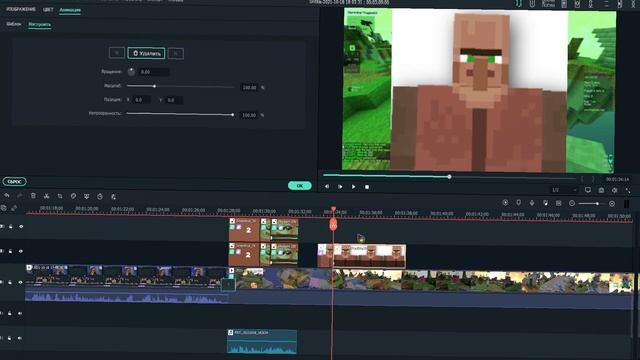Click the icon right of crop tool

click(73, 196)
